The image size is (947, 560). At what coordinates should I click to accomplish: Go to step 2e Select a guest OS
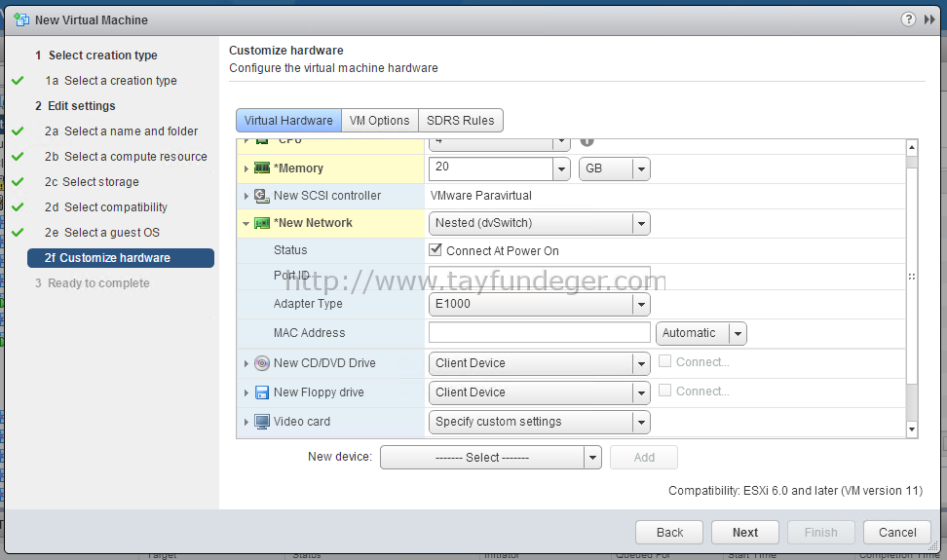[102, 233]
